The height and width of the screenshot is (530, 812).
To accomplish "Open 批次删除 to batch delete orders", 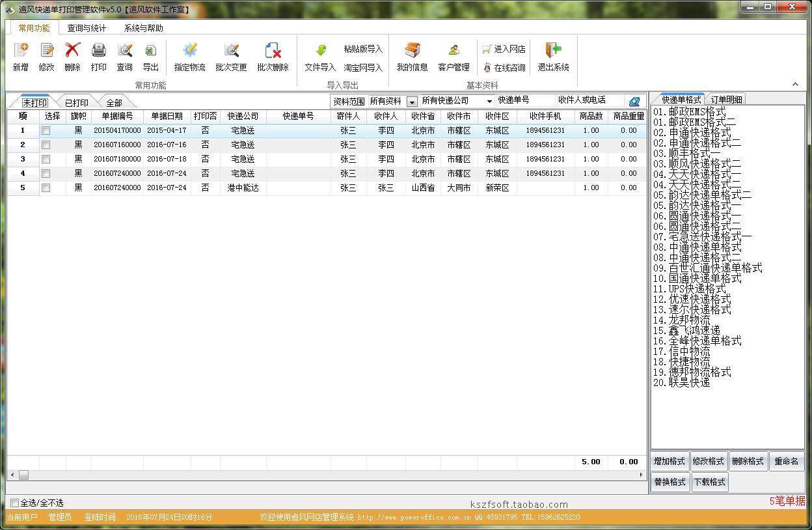I will click(x=273, y=56).
